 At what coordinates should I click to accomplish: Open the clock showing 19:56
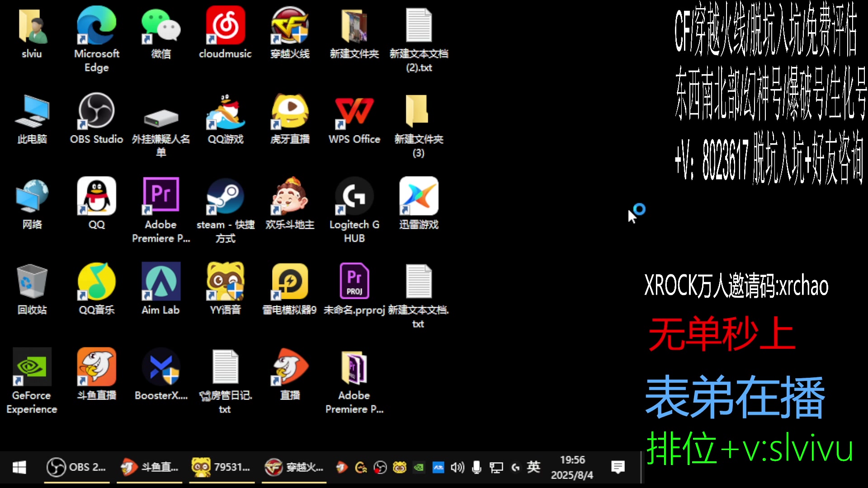(x=572, y=467)
